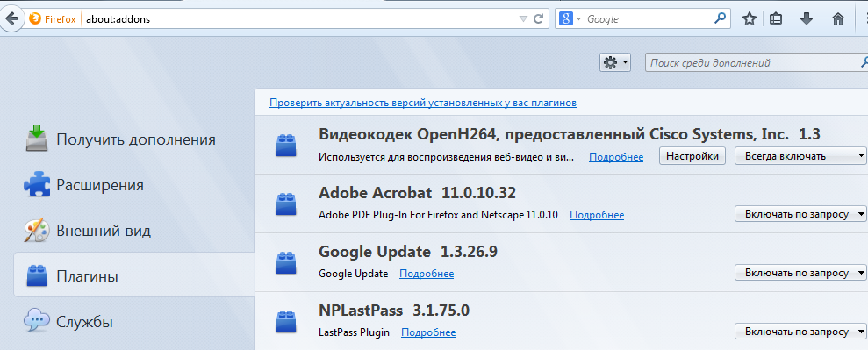
Task: Click link to check plugin versions are current
Action: (423, 103)
